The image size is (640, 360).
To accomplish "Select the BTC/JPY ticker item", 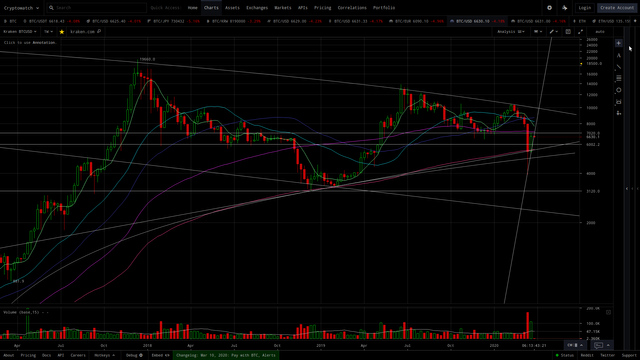I will pyautogui.click(x=174, y=21).
